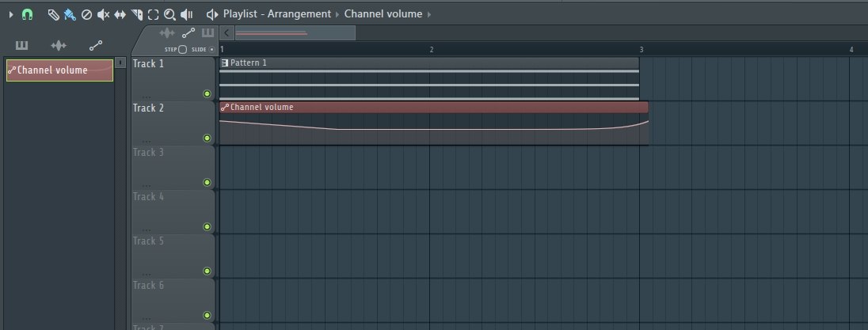
Task: Select the Paint brush tool
Action: [70, 15]
